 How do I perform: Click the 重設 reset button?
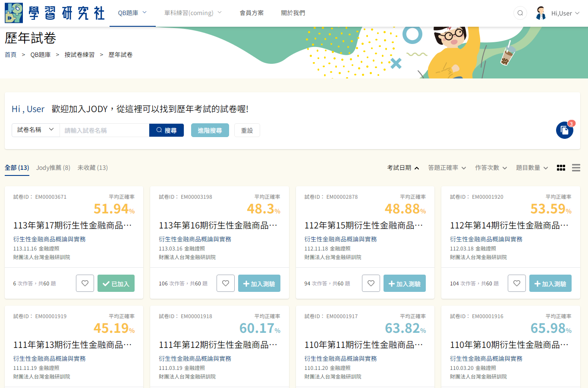(x=247, y=130)
